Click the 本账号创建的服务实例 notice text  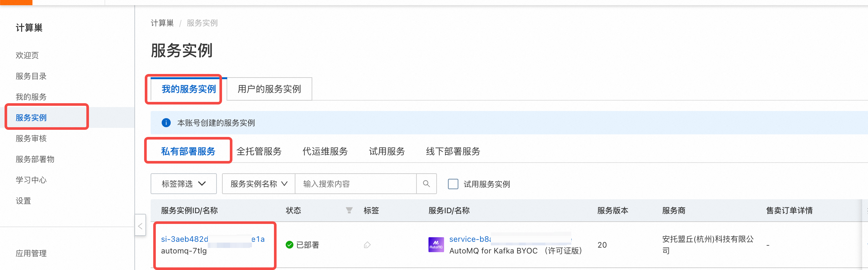[216, 123]
